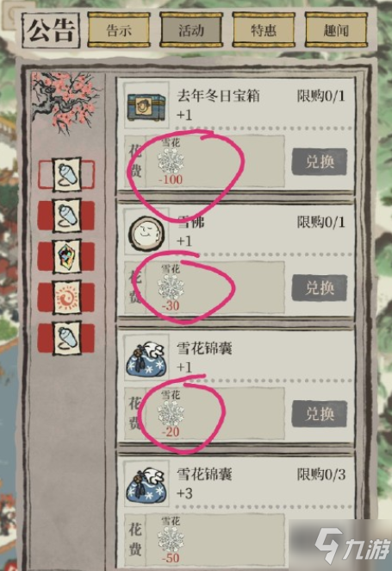Tap the 雪佛 round face icon
The width and height of the screenshot is (392, 571).
(x=146, y=233)
